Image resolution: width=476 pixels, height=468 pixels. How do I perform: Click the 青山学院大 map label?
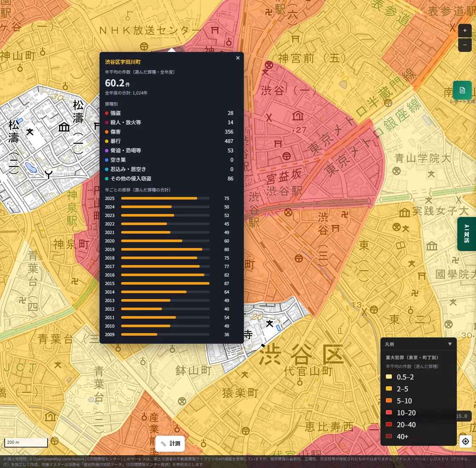pyautogui.click(x=422, y=158)
